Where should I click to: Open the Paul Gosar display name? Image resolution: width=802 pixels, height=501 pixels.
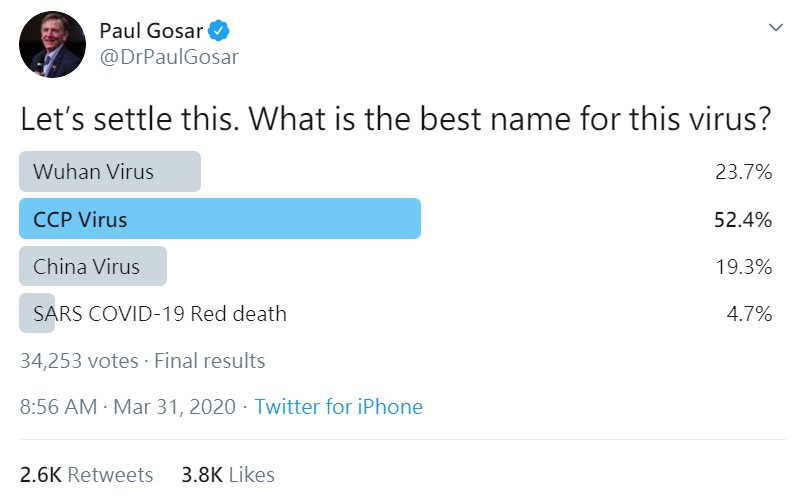(x=151, y=31)
